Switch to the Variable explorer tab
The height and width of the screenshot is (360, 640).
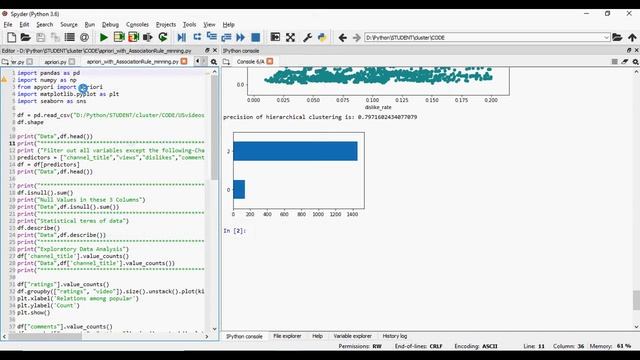[x=352, y=336]
